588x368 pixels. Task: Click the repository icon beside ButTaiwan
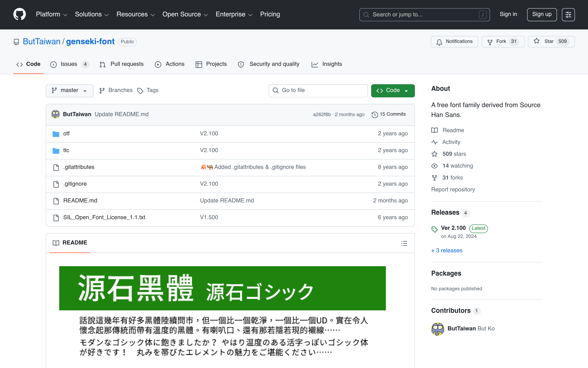16,42
